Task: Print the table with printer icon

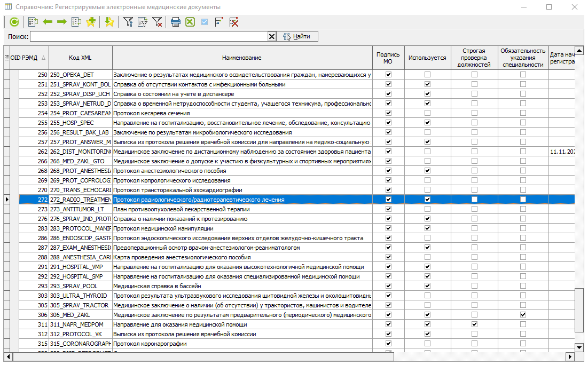Action: coord(176,22)
